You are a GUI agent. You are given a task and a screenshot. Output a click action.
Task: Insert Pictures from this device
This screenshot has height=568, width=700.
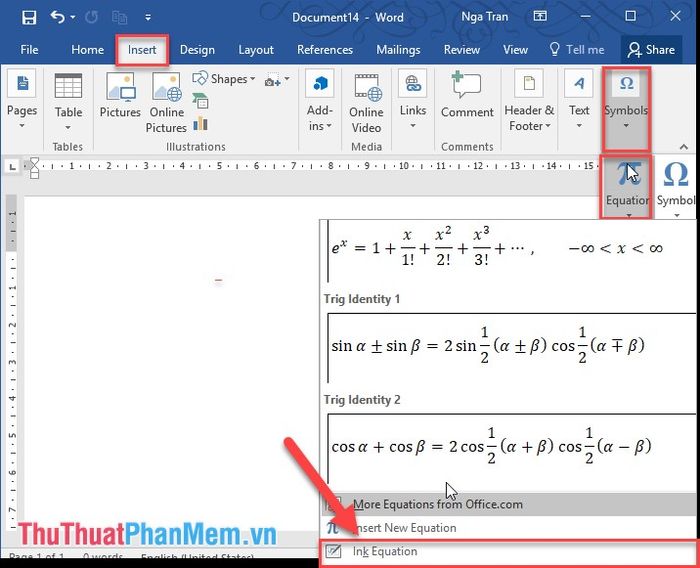tap(120, 96)
